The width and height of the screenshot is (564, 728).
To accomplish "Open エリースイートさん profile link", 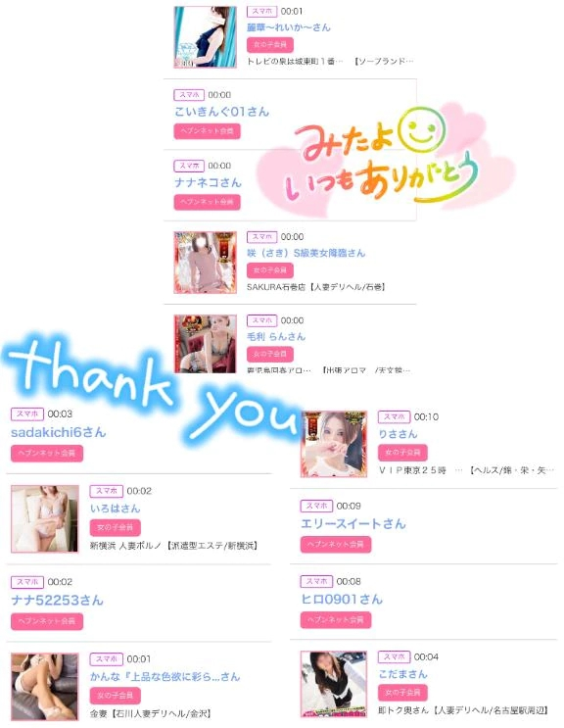I will tap(352, 524).
